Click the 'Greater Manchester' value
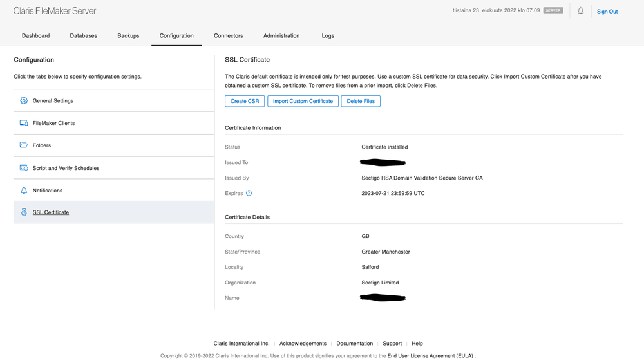 [386, 252]
